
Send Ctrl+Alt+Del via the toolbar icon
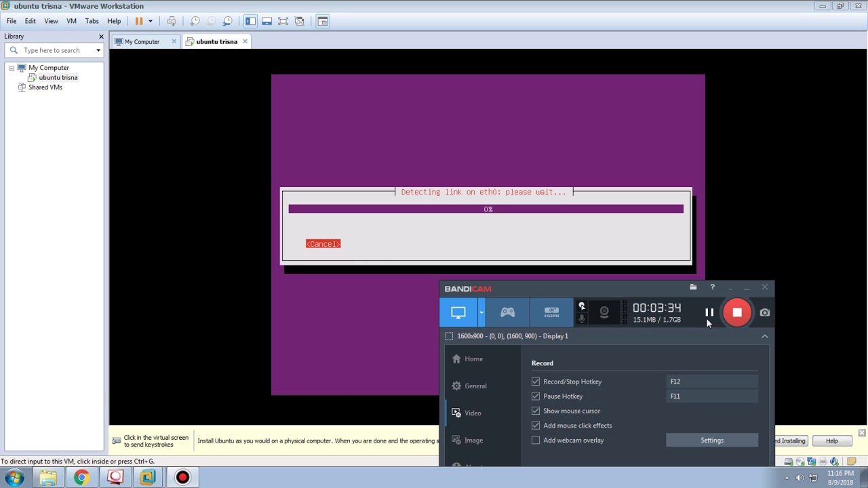[172, 21]
